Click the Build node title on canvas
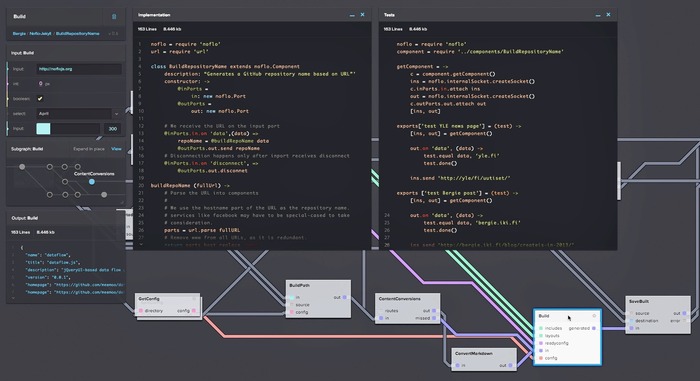 [544, 316]
